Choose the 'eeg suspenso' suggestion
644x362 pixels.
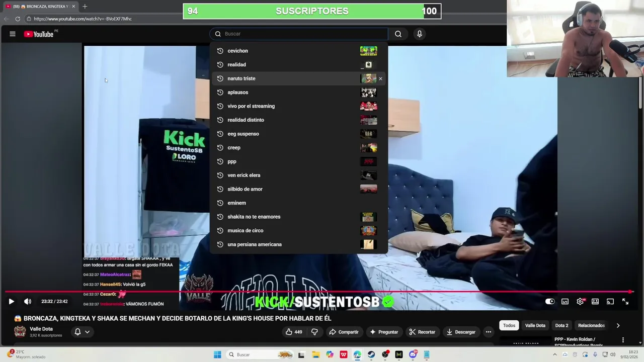point(299,134)
